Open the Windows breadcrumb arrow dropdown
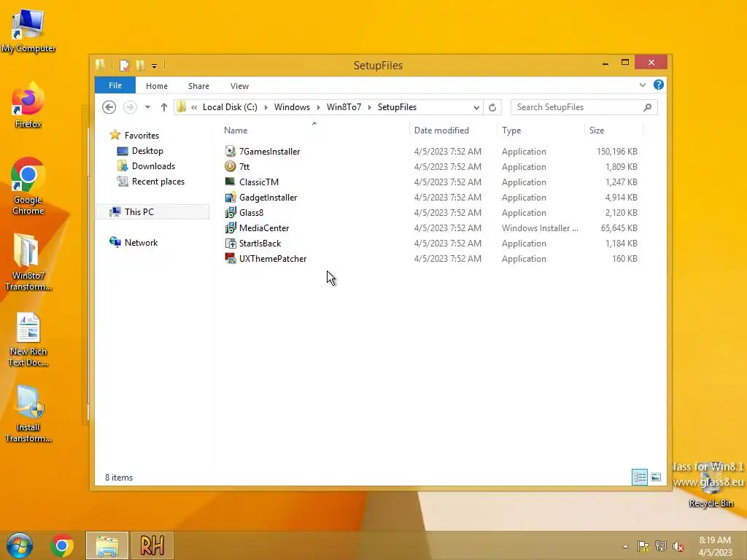Viewport: 747px width, 560px height. coord(318,108)
